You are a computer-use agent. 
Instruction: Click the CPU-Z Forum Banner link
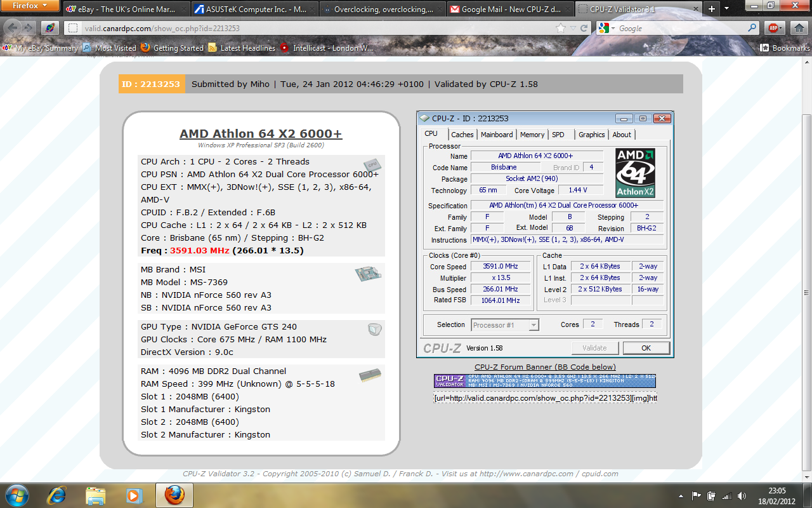coord(545,367)
